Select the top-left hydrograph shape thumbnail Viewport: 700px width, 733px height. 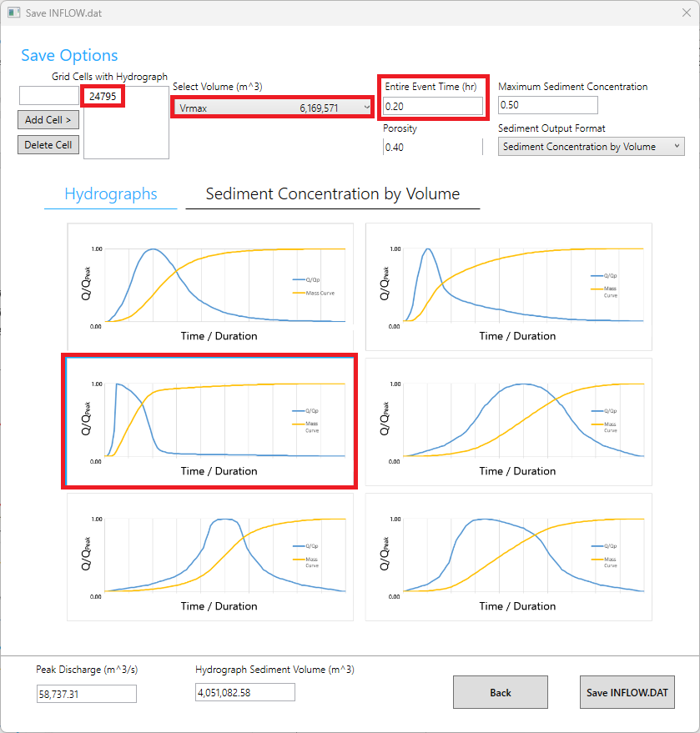210,287
